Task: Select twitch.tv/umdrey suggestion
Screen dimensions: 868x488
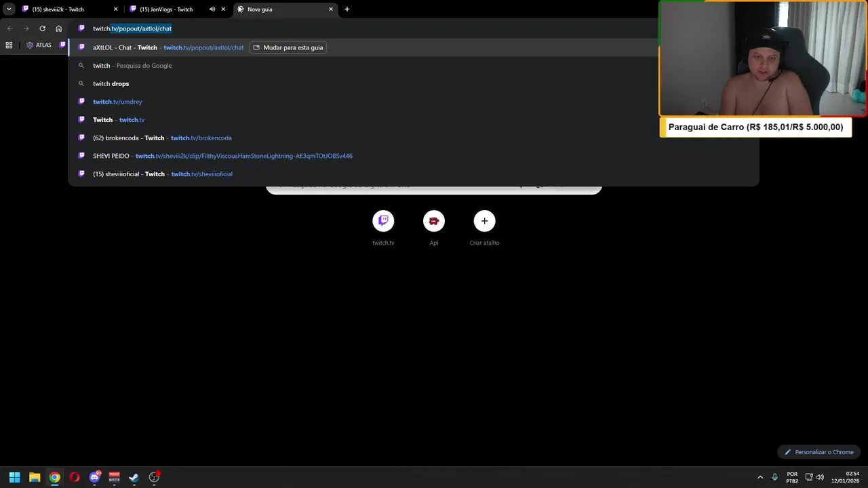Action: tap(414, 102)
